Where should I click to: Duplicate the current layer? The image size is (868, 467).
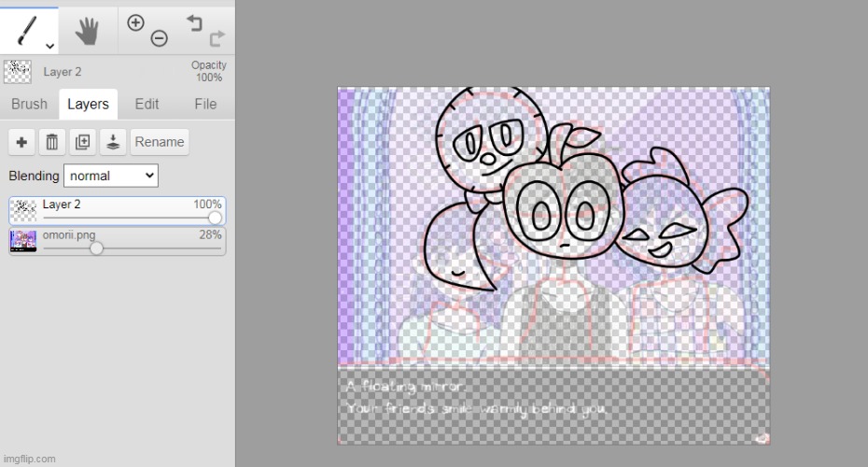pos(82,142)
